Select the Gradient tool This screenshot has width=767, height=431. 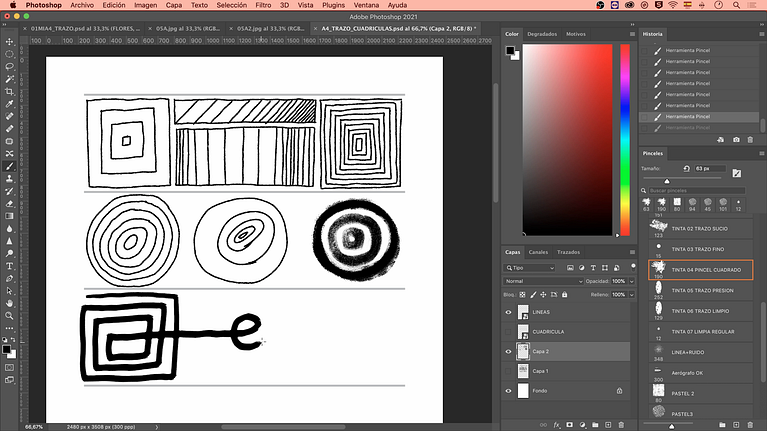click(x=9, y=216)
